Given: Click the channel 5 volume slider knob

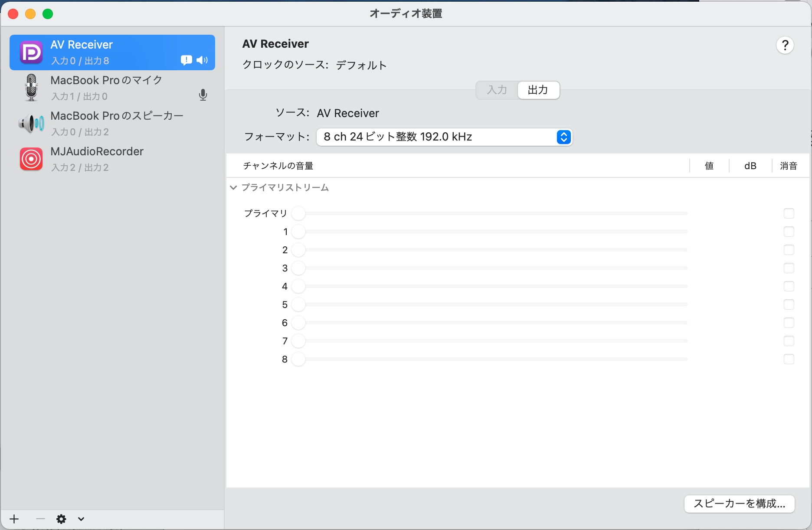Looking at the screenshot, I should click(x=298, y=304).
